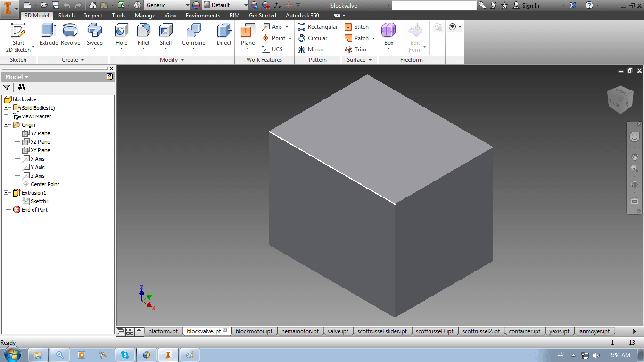This screenshot has height=362, width=644.
Task: Open Skype from the Windows taskbar
Action: 125,355
